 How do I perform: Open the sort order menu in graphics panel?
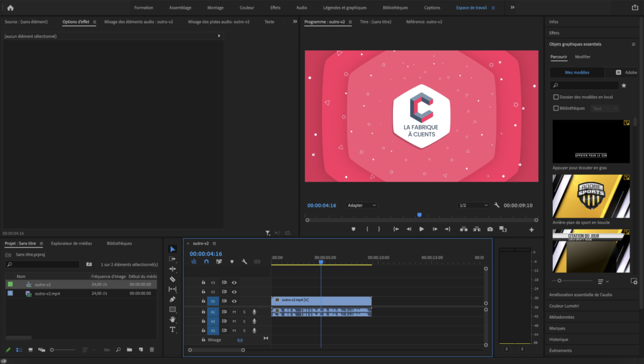[x=603, y=282]
